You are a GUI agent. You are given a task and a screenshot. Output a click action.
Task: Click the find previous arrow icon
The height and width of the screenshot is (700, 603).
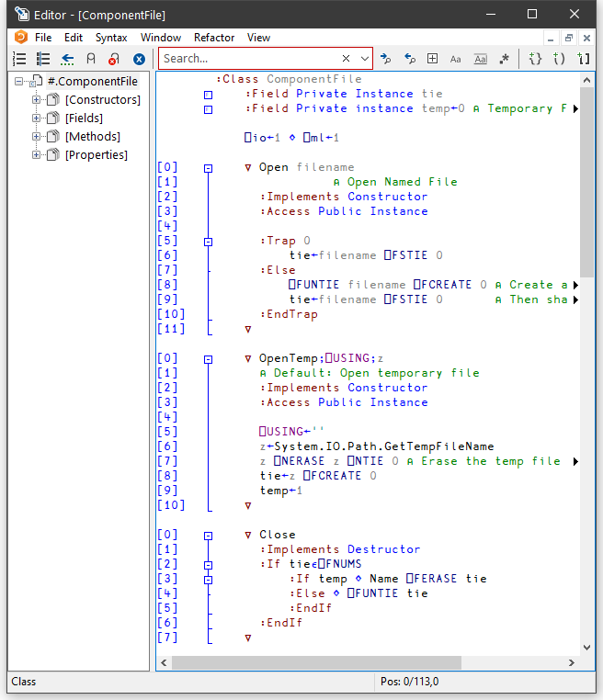(410, 59)
